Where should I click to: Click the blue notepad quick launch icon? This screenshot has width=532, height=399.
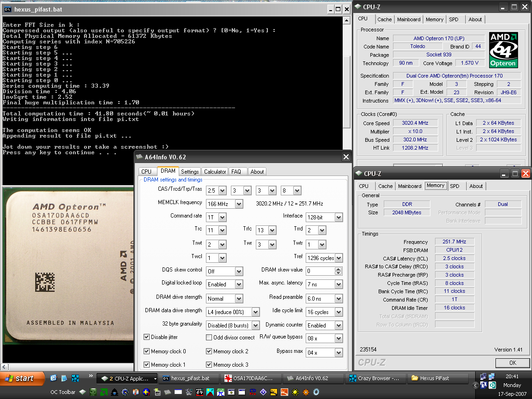coord(64,378)
